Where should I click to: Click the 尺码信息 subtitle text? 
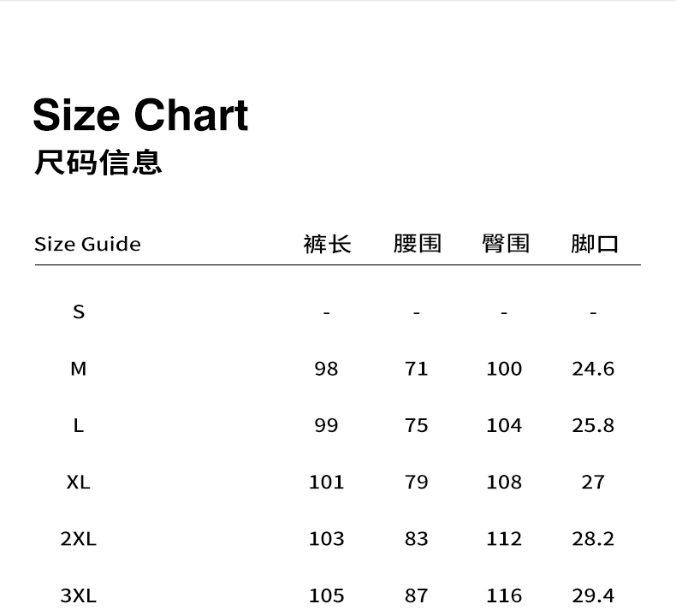pyautogui.click(x=98, y=162)
